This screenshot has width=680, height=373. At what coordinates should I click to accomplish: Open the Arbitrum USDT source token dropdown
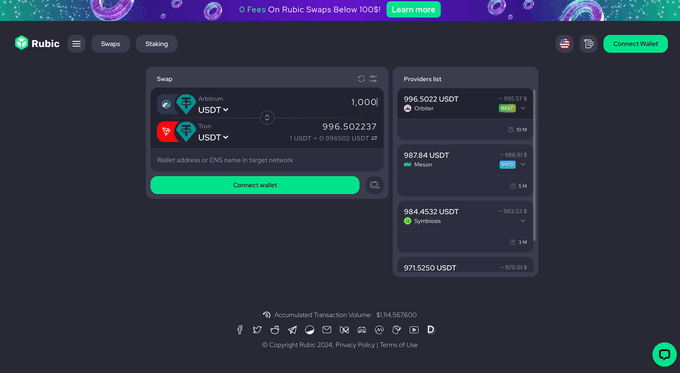click(213, 110)
